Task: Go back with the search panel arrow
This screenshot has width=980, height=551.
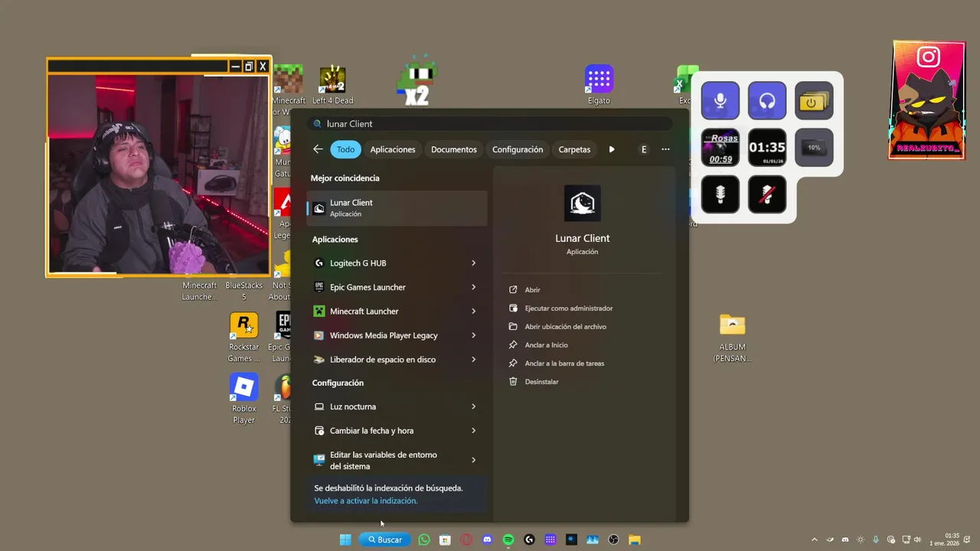Action: tap(318, 149)
